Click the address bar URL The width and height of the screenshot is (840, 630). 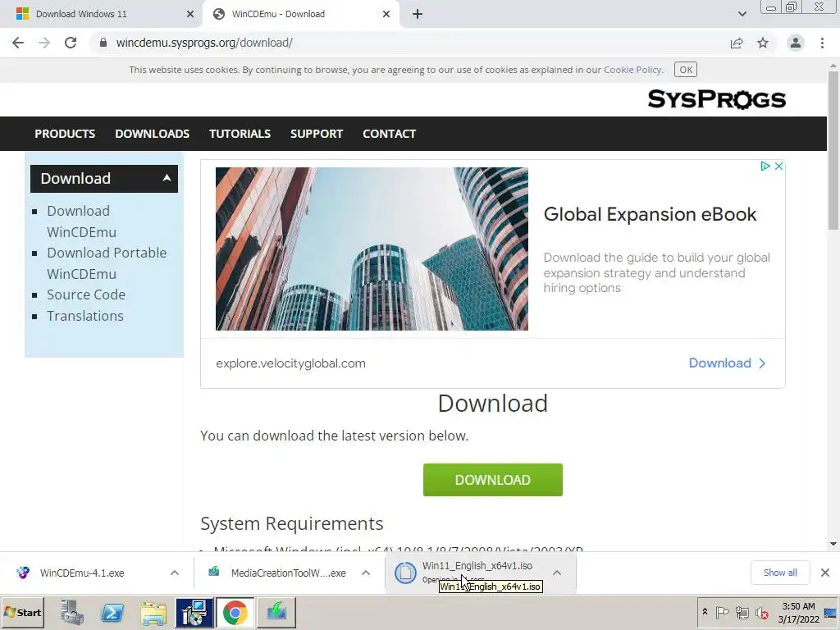point(204,43)
